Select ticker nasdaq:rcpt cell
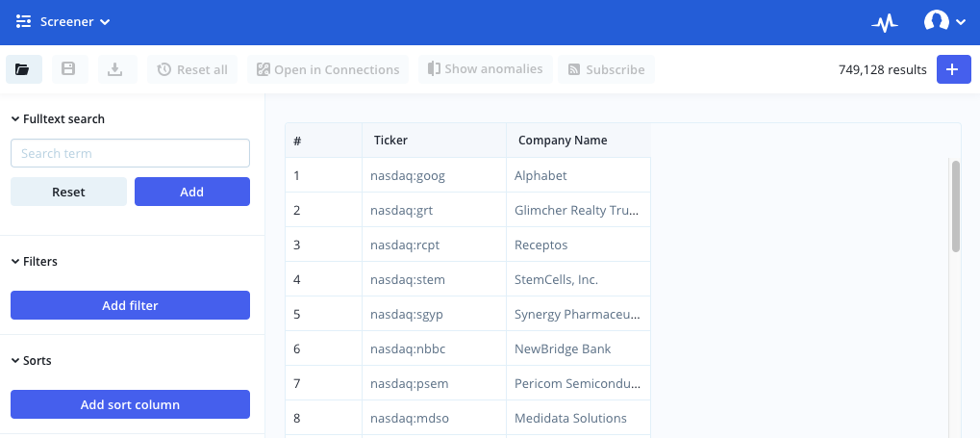 [435, 245]
